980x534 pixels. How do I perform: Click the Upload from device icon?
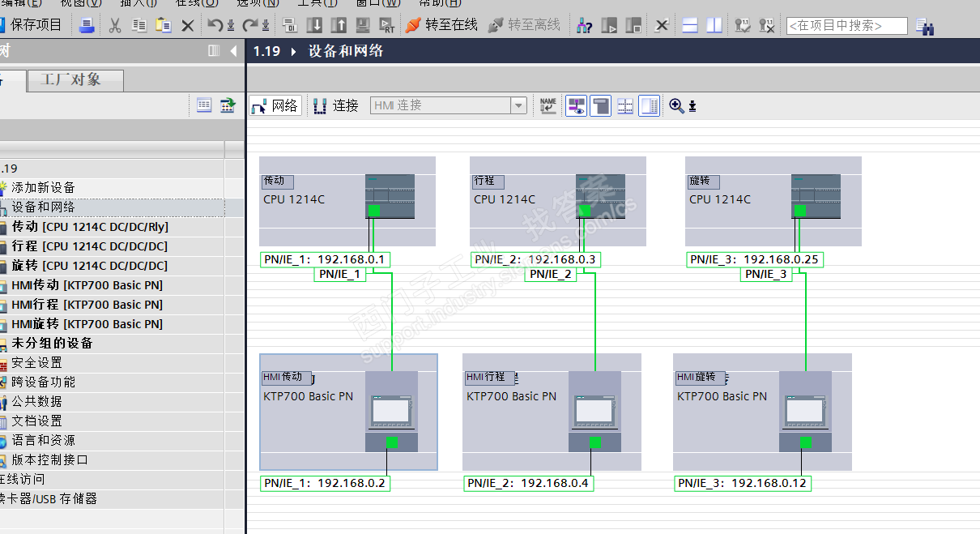[x=339, y=25]
